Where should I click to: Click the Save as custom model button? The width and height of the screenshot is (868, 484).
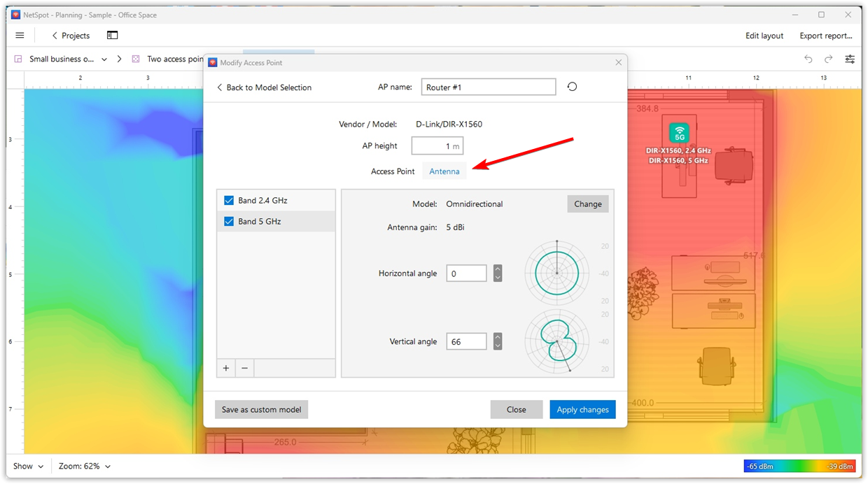(261, 409)
